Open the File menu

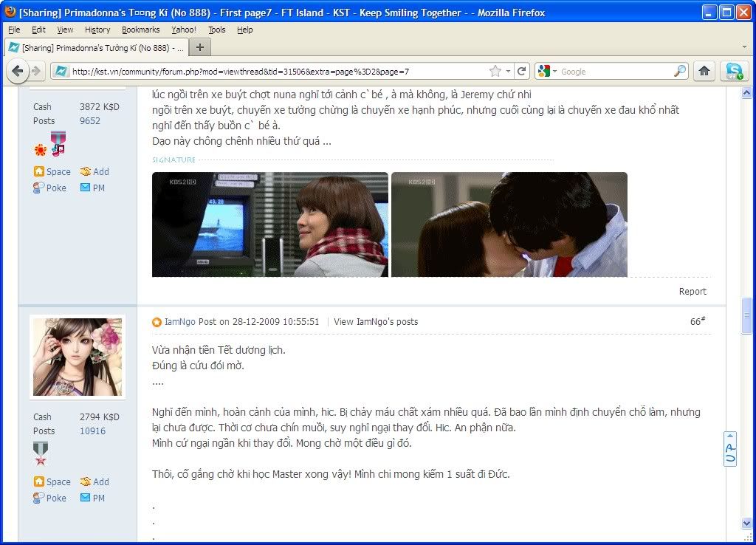[x=14, y=30]
